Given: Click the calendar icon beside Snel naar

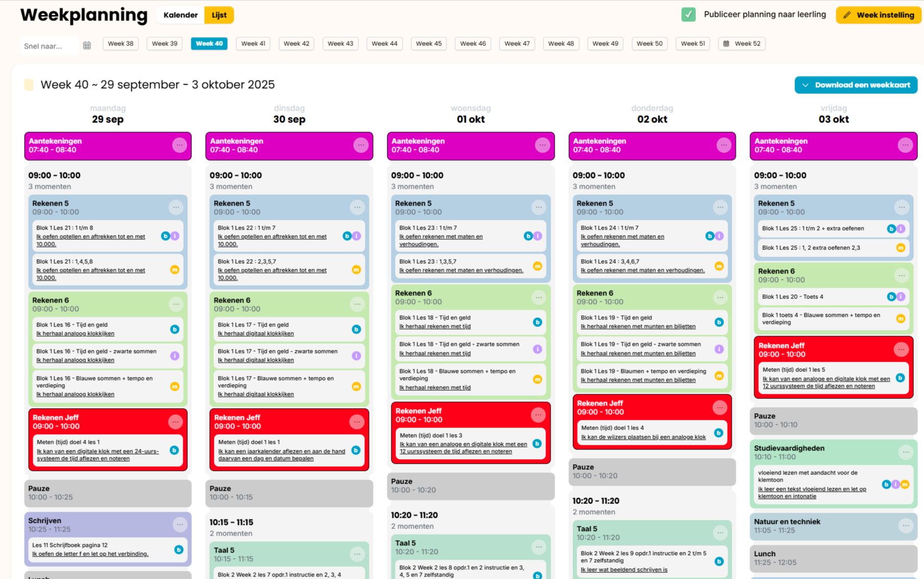Looking at the screenshot, I should [x=87, y=45].
